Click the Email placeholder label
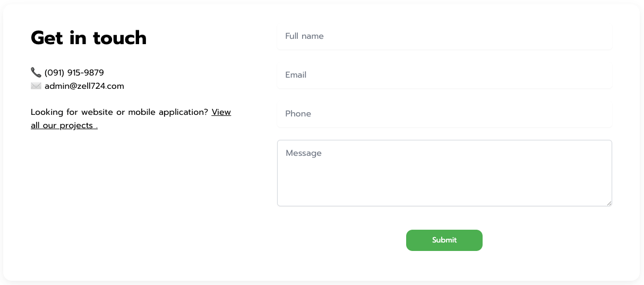The image size is (644, 285). (x=296, y=75)
